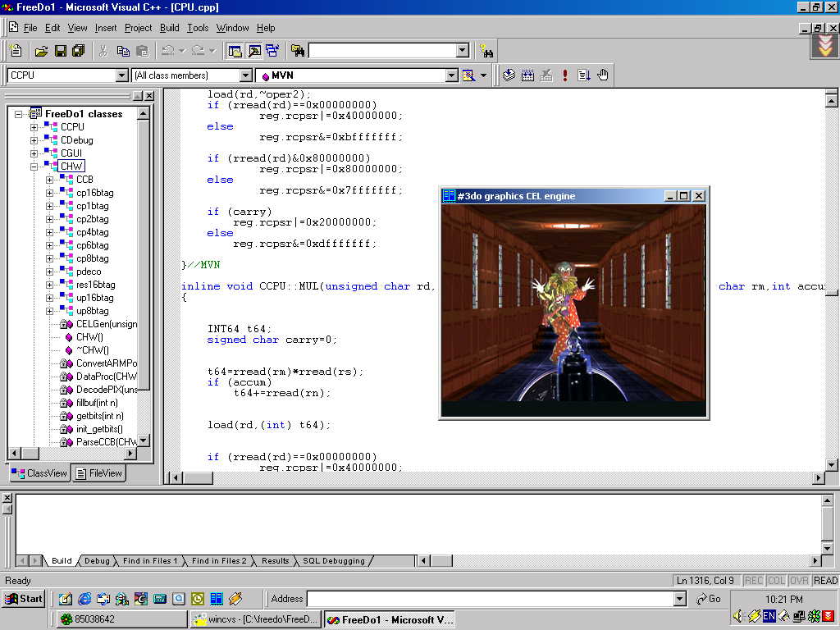Image resolution: width=840 pixels, height=630 pixels.
Task: Toggle the Workspace window icon
Action: tap(235, 51)
